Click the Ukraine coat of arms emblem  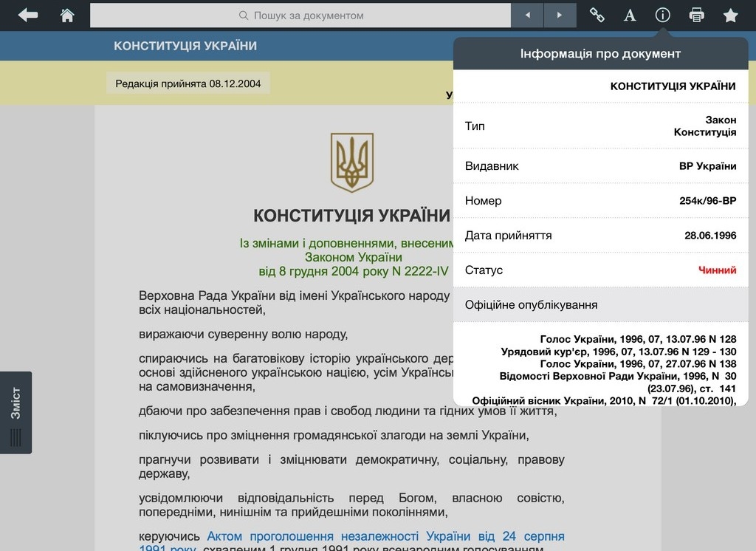[x=352, y=162]
